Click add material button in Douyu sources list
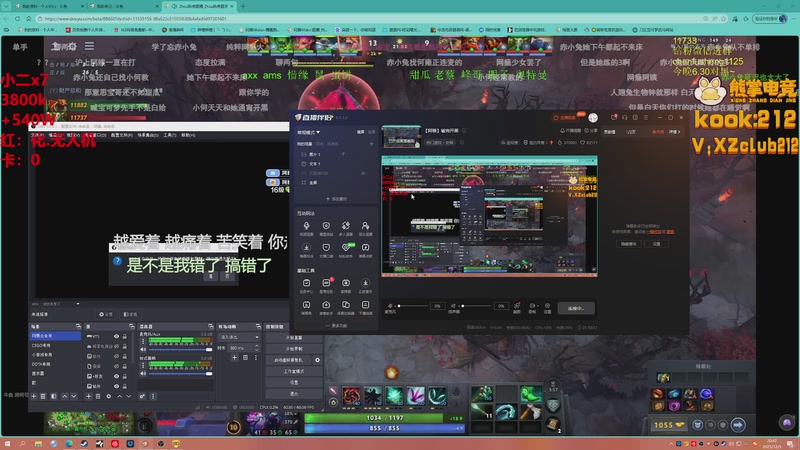 pos(336,198)
